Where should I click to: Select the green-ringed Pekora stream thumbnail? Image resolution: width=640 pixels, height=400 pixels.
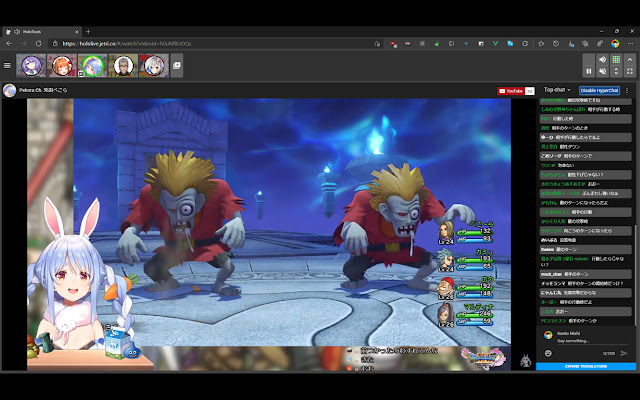coord(93,66)
